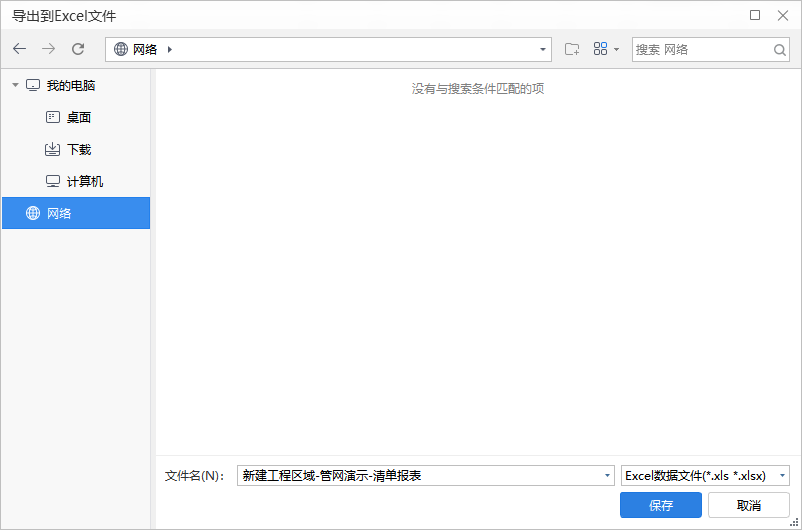The image size is (802, 530).
Task: Click the globe icon in address bar
Action: click(x=121, y=49)
